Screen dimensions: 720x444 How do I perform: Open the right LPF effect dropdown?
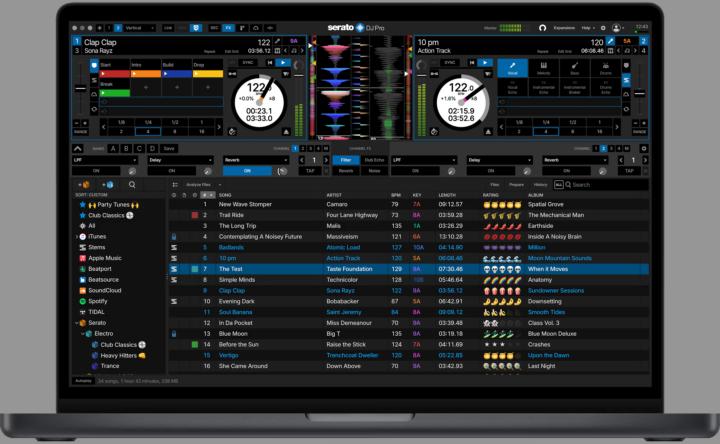point(424,160)
